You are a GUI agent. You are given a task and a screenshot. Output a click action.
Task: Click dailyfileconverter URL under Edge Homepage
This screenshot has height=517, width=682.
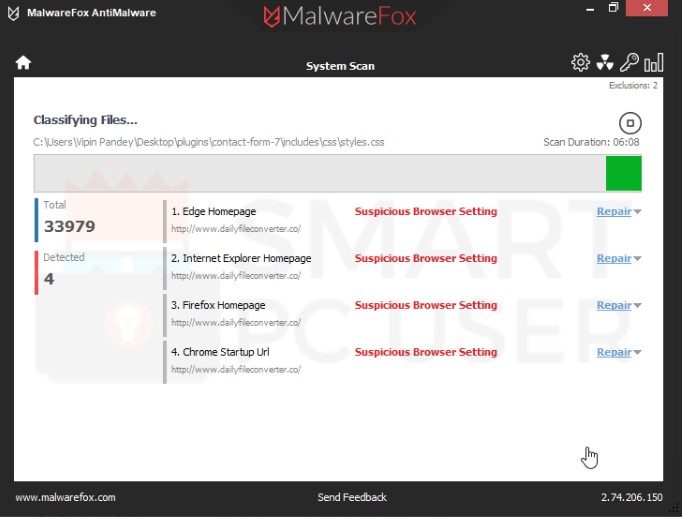coord(236,229)
